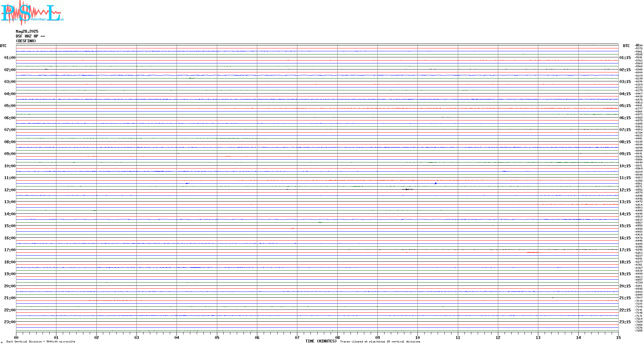The width and height of the screenshot is (644, 346).
Task: Click the '19:00' hour label
Action: click(x=10, y=274)
